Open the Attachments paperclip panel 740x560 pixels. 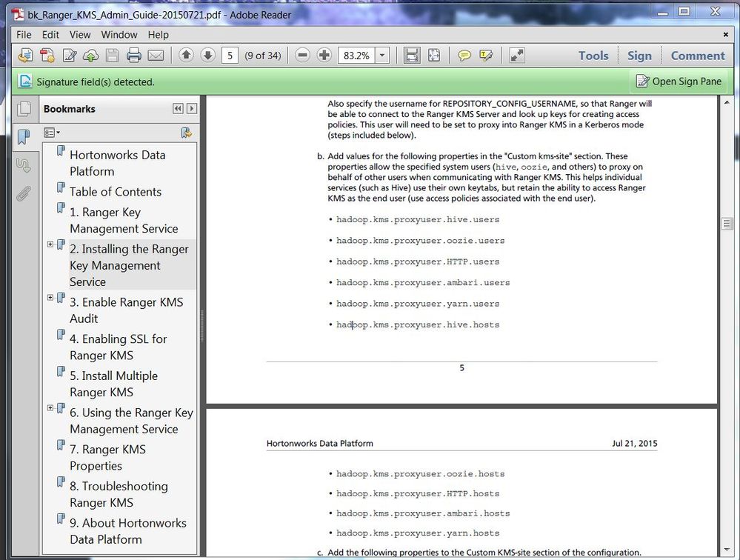click(x=24, y=194)
